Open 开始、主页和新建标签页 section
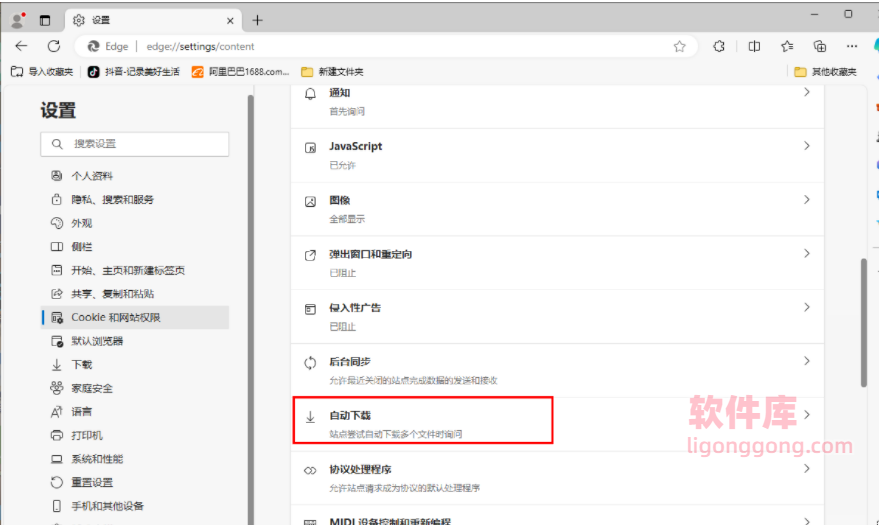The height and width of the screenshot is (525, 879). click(135, 270)
